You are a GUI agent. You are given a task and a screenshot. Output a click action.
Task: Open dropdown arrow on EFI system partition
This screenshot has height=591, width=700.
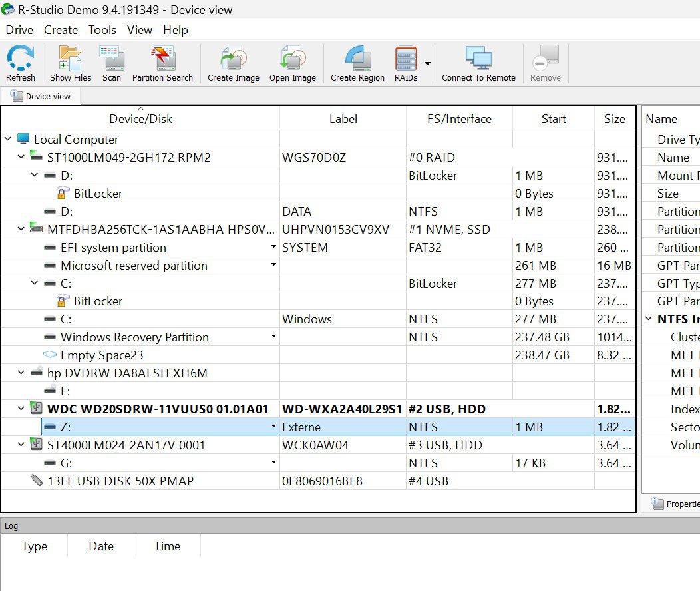(273, 248)
